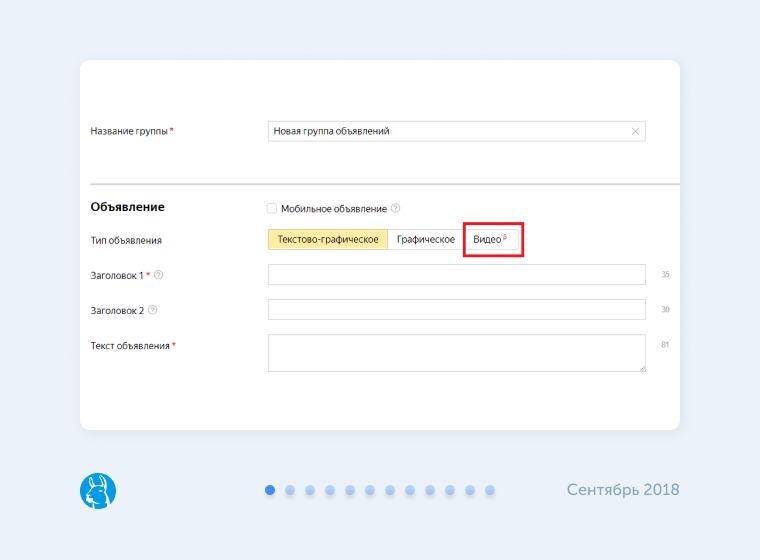This screenshot has width=760, height=560.
Task: Click the blue llama logo icon
Action: (98, 490)
